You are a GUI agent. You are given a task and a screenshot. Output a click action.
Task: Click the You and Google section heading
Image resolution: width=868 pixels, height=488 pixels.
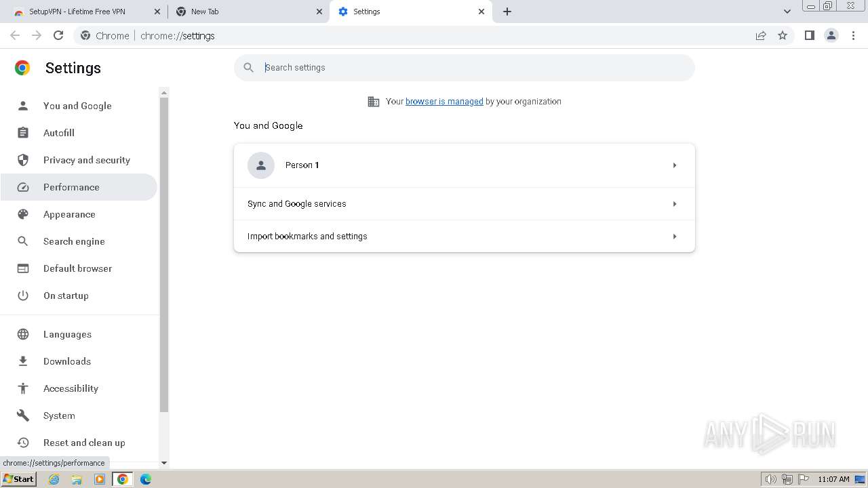(x=269, y=125)
